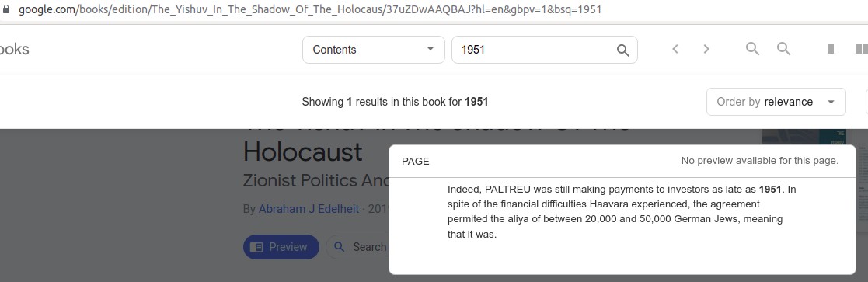Click the URL in the address bar
The width and height of the screenshot is (868, 282).
click(x=310, y=9)
